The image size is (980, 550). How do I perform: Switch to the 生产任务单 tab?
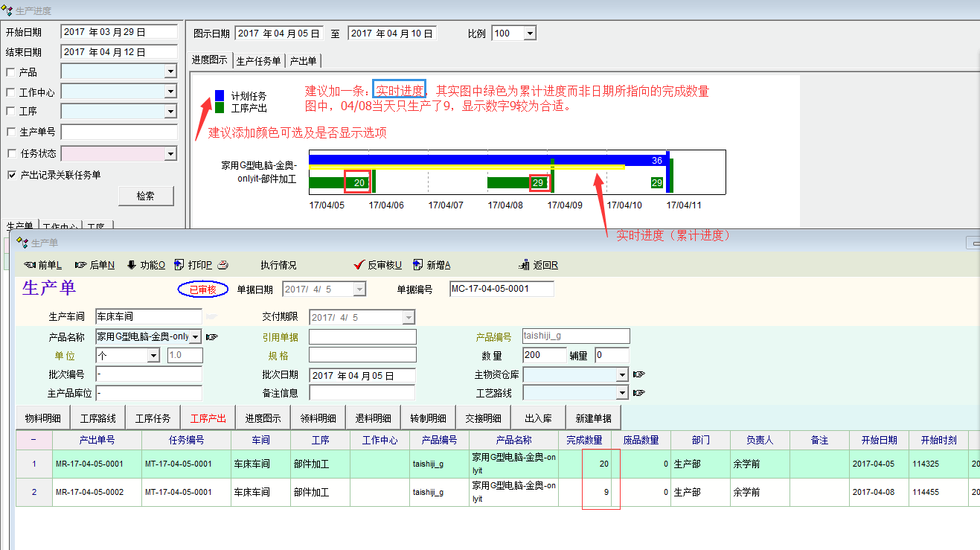click(x=258, y=61)
